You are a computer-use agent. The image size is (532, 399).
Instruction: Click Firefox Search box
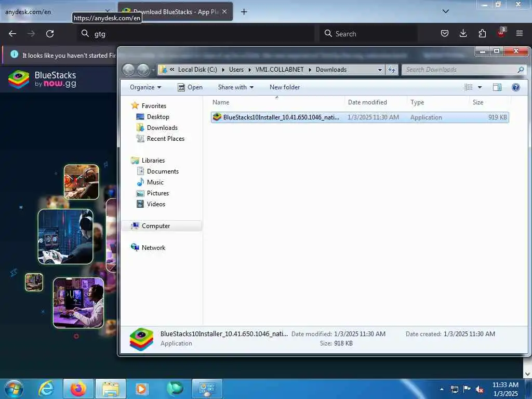coord(368,34)
